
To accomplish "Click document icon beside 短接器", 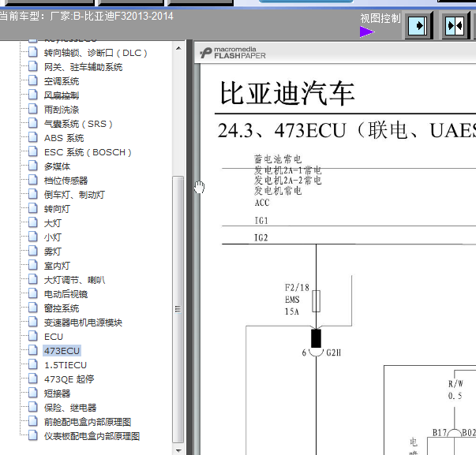I will 33,393.
